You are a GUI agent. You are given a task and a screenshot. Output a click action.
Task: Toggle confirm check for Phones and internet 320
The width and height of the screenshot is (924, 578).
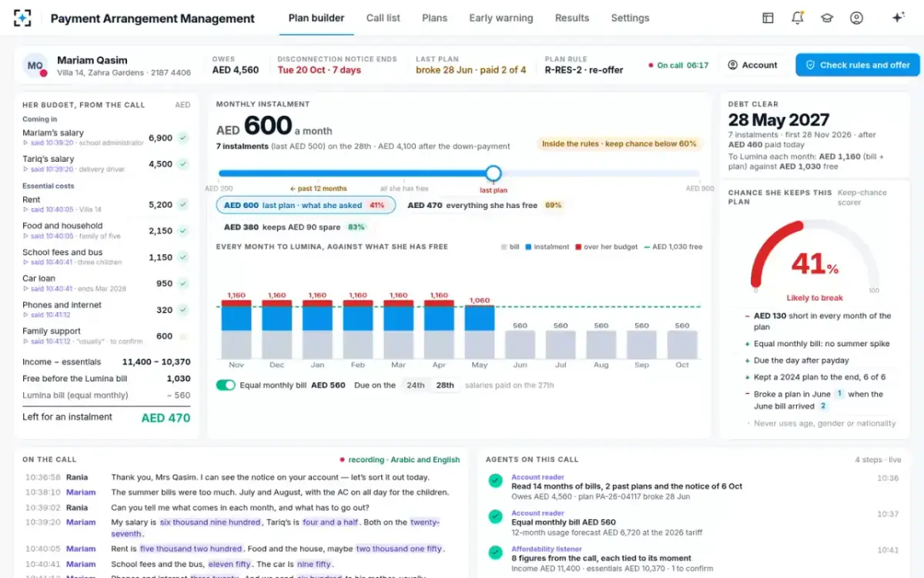pos(183,310)
